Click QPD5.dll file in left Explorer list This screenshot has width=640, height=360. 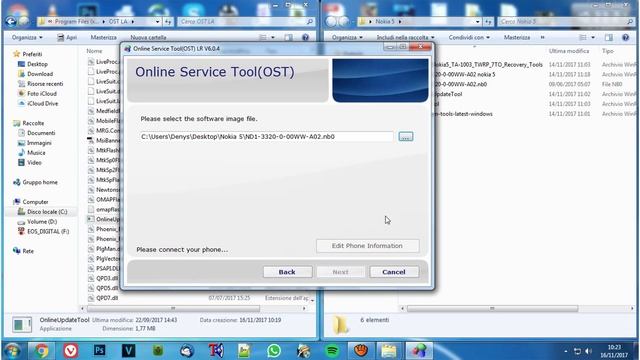107,288
